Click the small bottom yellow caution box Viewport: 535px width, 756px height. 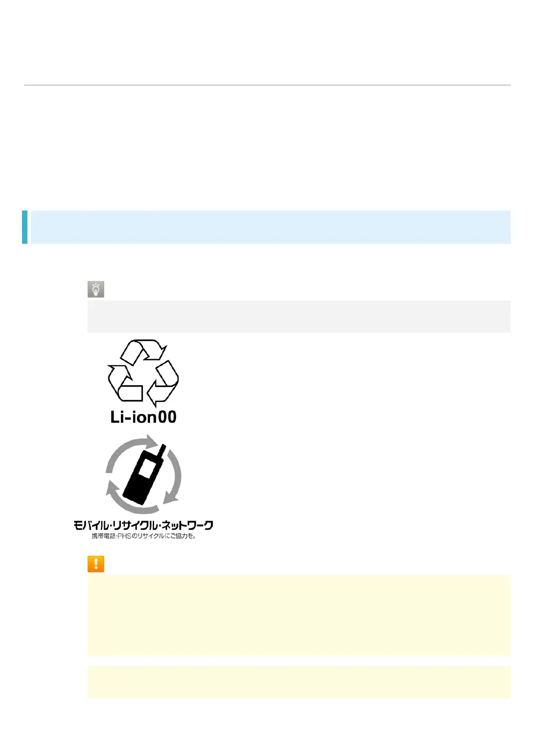tap(299, 682)
